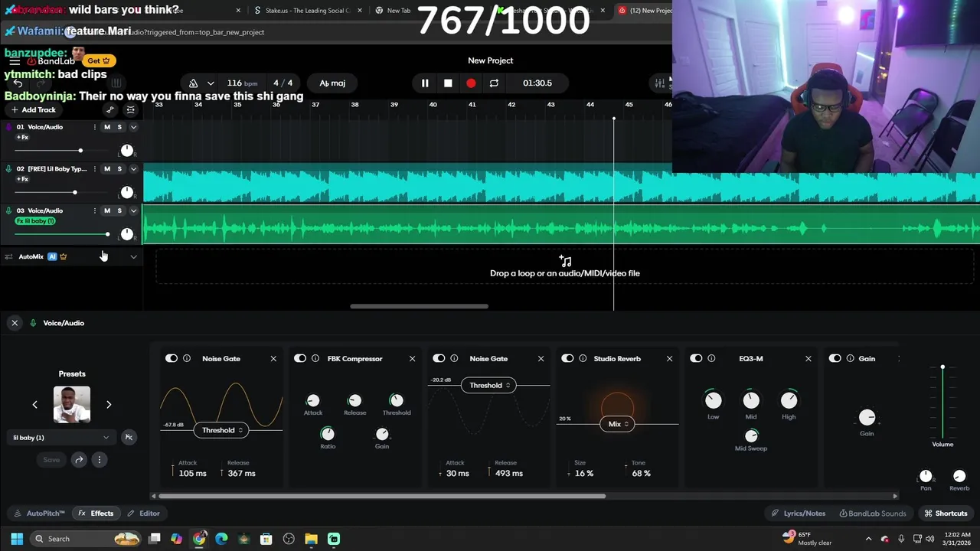980x551 pixels.
Task: Mute track 03 Voice/Audio
Action: pyautogui.click(x=107, y=210)
